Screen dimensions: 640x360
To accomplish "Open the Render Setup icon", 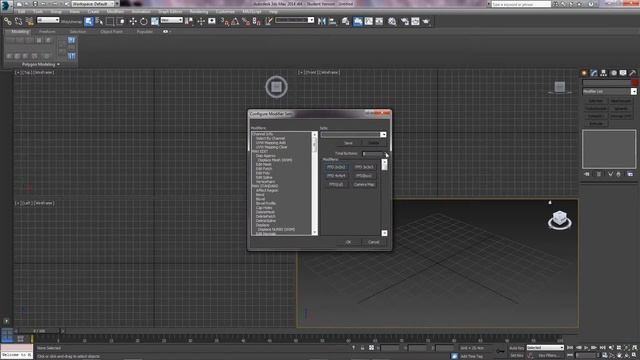I will click(x=404, y=21).
